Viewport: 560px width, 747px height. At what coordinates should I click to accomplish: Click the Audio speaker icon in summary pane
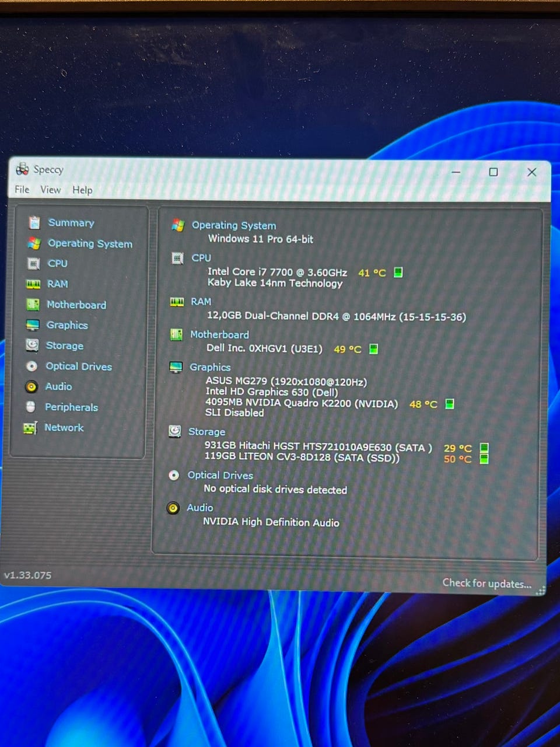pyautogui.click(x=173, y=508)
